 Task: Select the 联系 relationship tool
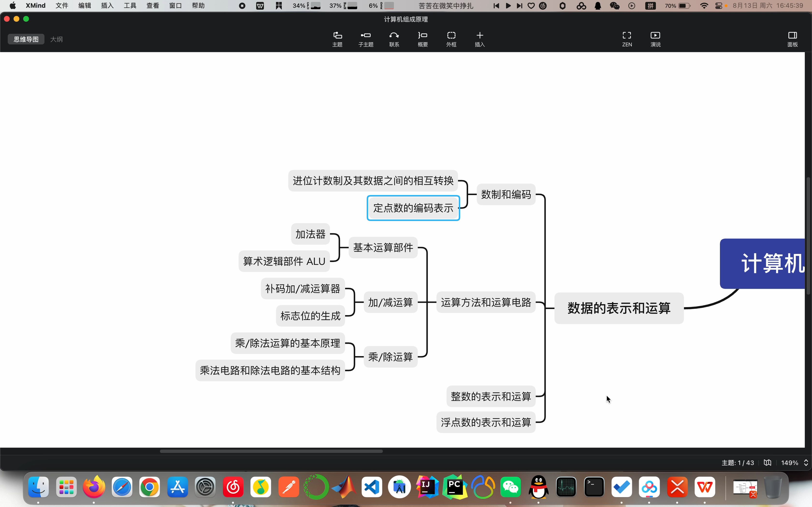click(x=394, y=39)
